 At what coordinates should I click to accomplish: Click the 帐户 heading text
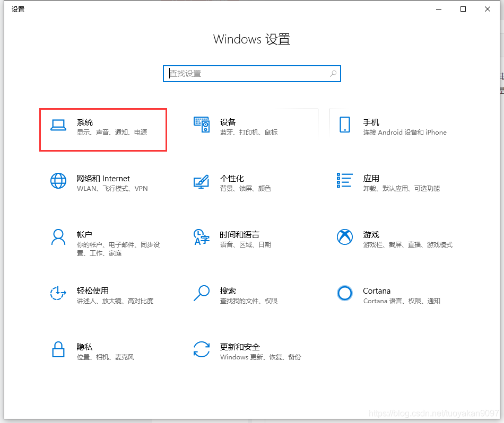(84, 235)
